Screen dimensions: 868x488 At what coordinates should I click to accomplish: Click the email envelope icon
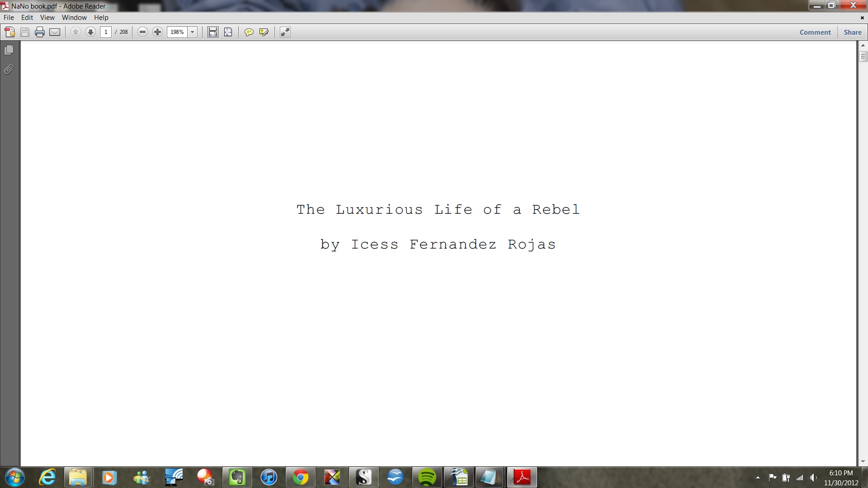[55, 32]
